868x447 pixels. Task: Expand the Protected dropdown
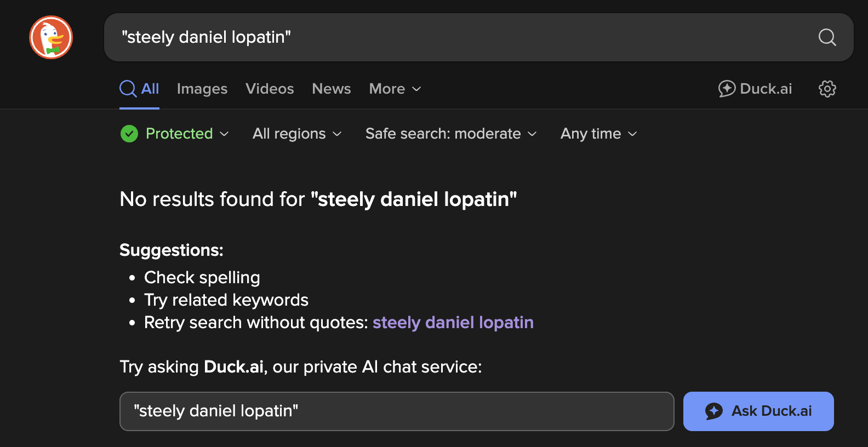(x=187, y=134)
